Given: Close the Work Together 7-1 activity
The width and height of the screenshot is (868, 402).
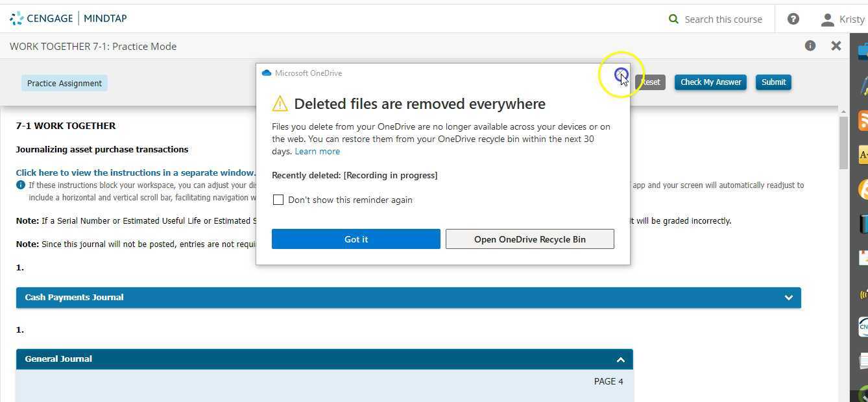Looking at the screenshot, I should coord(836,45).
